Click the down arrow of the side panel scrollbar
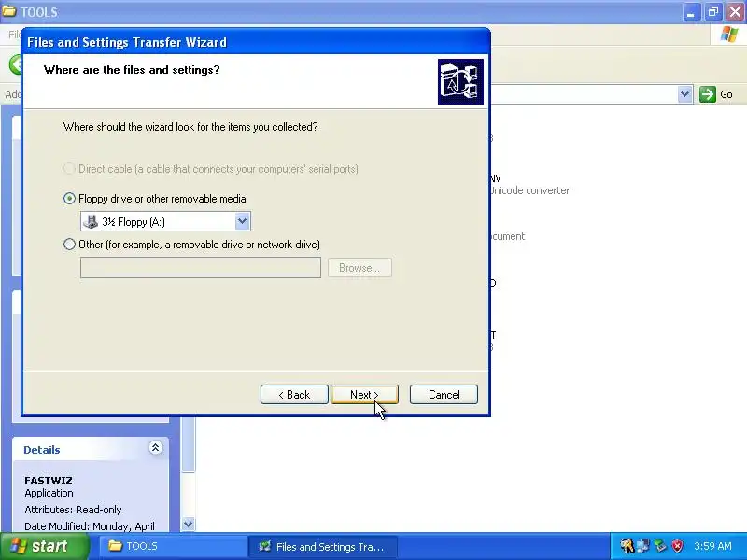747x560 pixels. (x=189, y=525)
